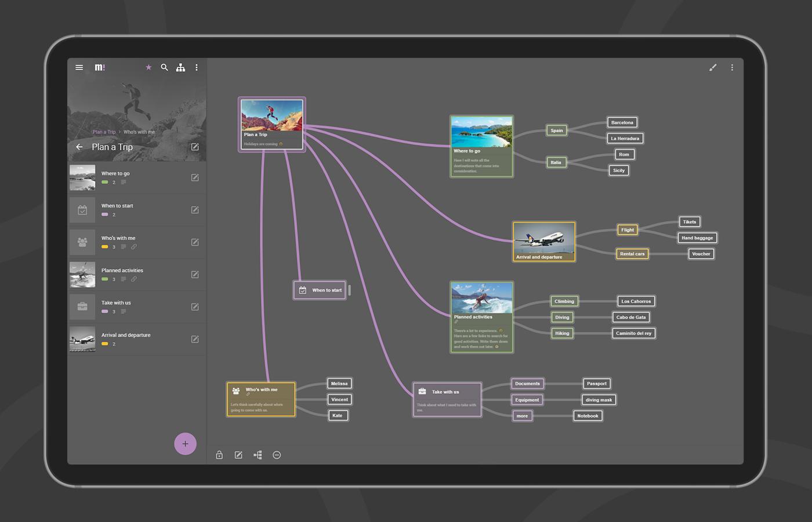Click the Rental cars node

[x=632, y=253]
